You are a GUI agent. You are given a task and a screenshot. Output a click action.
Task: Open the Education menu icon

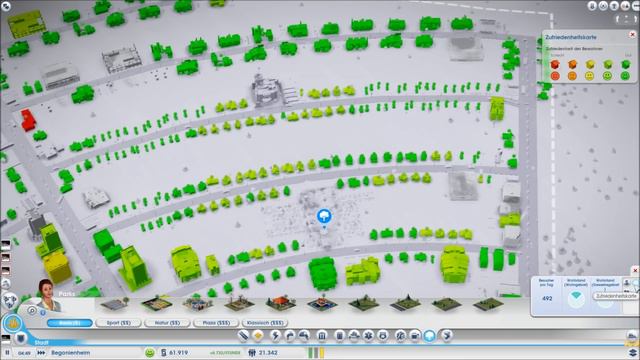[400, 336]
